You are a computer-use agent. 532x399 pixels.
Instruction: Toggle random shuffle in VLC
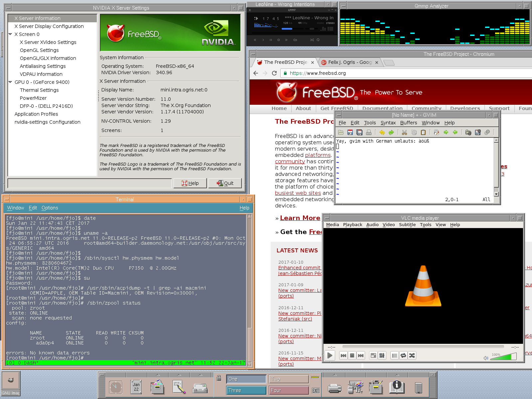coord(412,355)
